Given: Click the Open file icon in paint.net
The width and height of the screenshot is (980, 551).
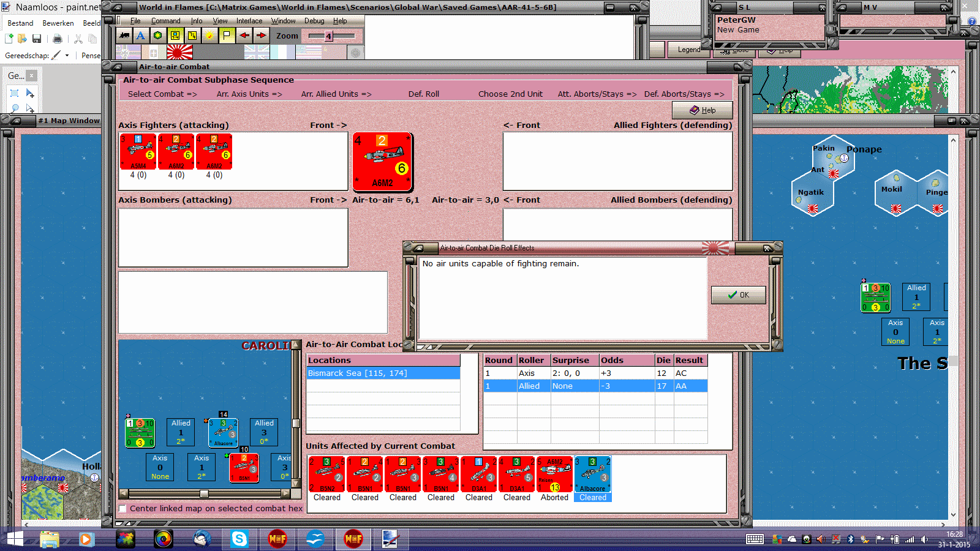Looking at the screenshot, I should pos(23,39).
